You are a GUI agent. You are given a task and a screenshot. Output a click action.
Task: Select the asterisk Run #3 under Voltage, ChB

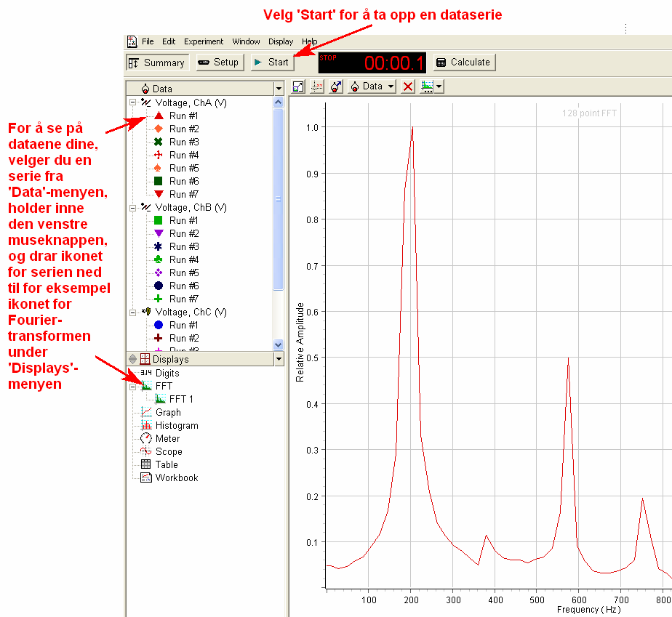coord(177,246)
